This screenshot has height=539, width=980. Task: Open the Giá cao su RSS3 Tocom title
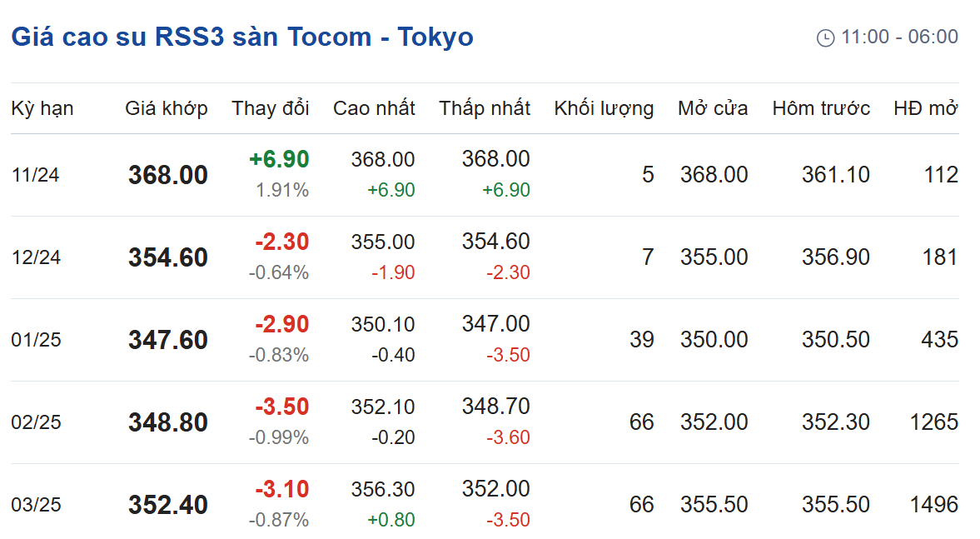pos(242,37)
